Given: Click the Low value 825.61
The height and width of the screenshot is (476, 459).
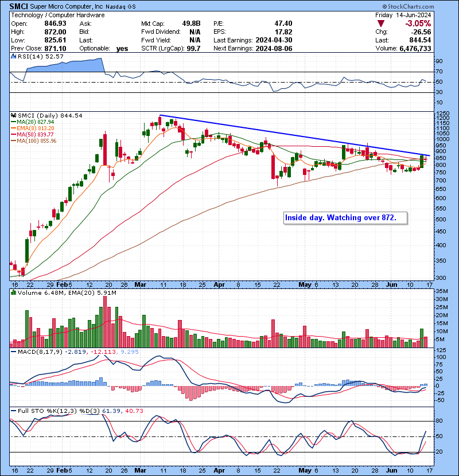Looking at the screenshot, I should click(x=55, y=40).
